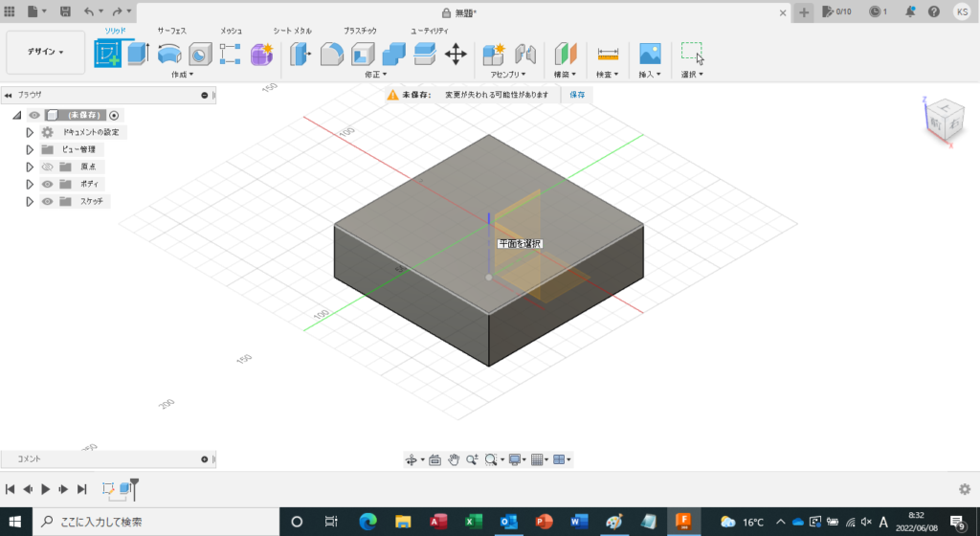Switch to the シートメタル tab

(293, 31)
